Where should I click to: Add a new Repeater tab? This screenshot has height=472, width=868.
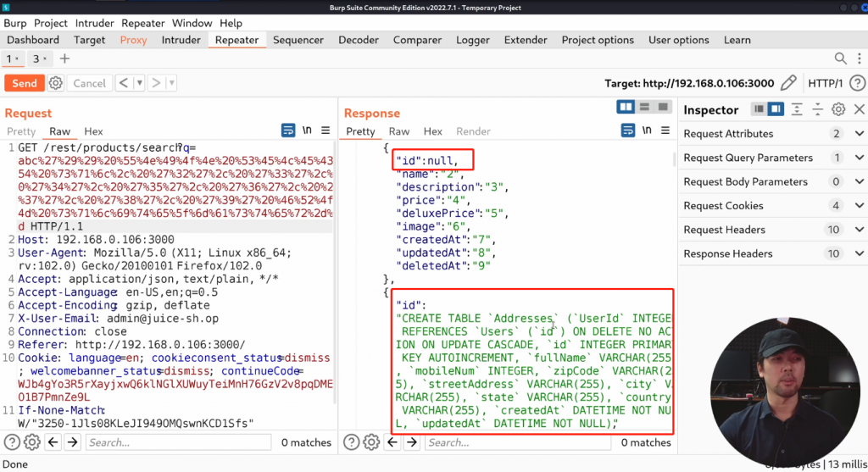[x=64, y=58]
